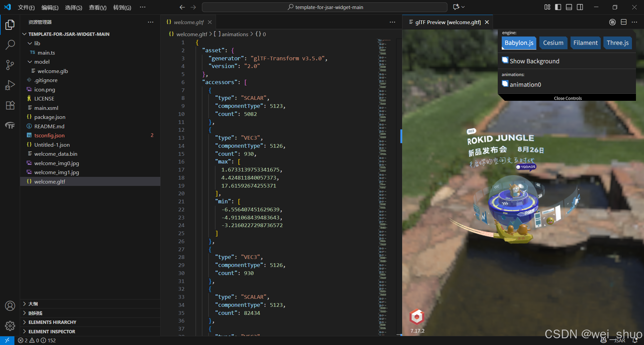The width and height of the screenshot is (644, 345).
Task: Open the 编辑(E) menu
Action: 50,7
